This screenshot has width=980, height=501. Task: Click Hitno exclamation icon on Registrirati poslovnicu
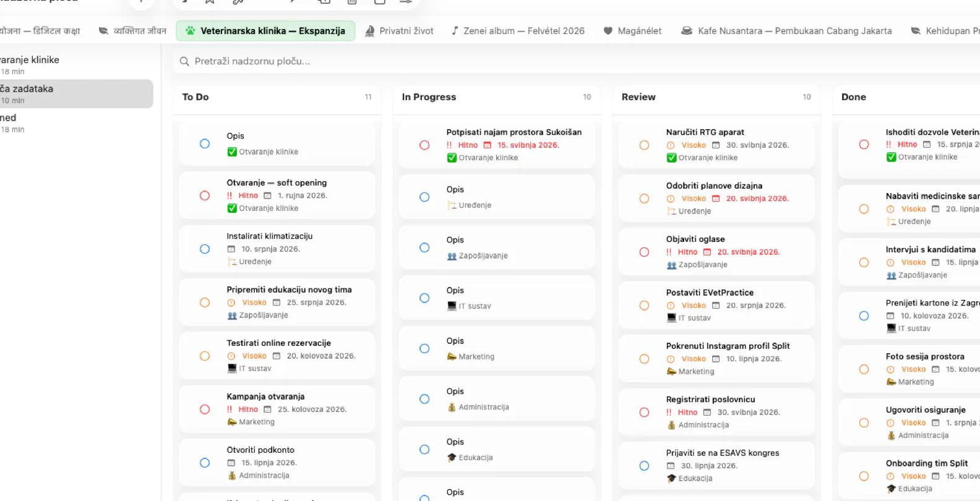coord(669,413)
